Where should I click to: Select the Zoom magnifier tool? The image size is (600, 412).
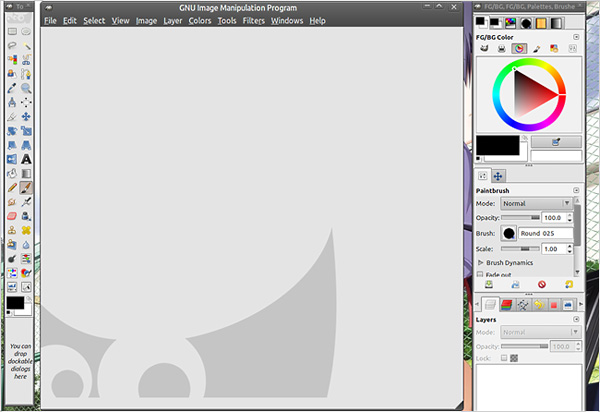[26, 88]
